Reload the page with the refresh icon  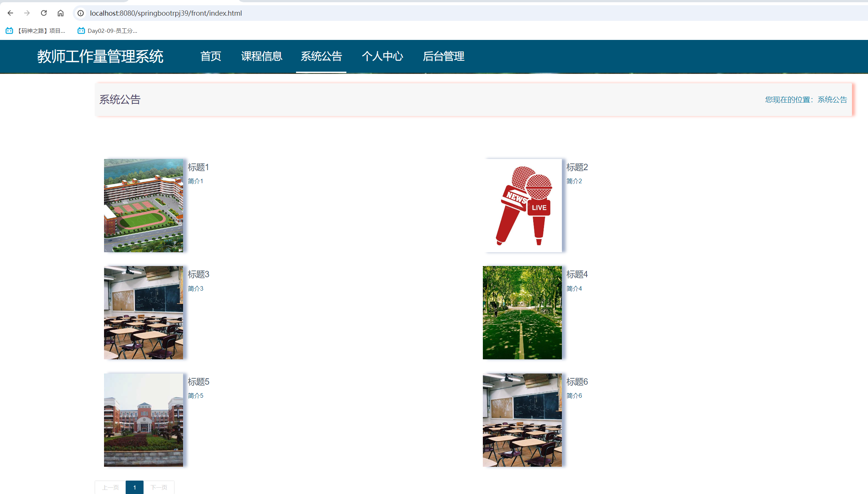(x=44, y=13)
